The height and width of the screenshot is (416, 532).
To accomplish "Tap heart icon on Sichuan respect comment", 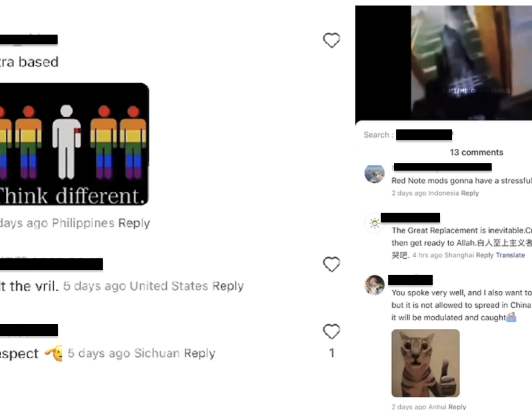I will (331, 332).
